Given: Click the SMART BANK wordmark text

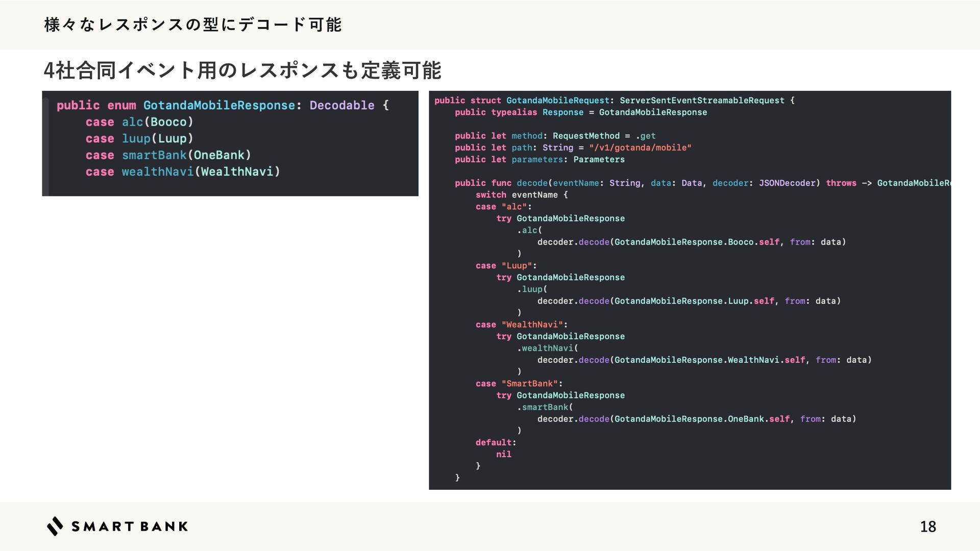Looking at the screenshot, I should point(130,527).
